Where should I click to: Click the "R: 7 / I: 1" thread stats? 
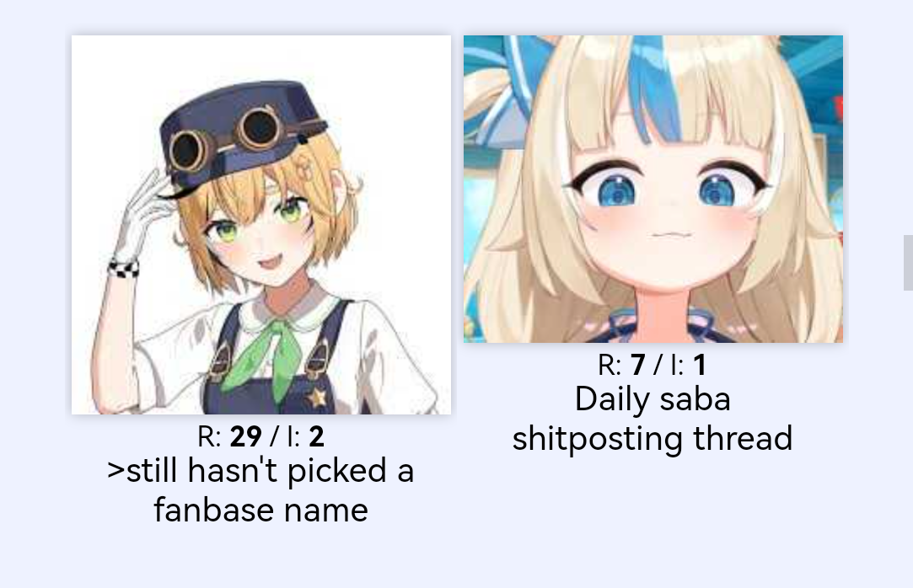pos(653,366)
